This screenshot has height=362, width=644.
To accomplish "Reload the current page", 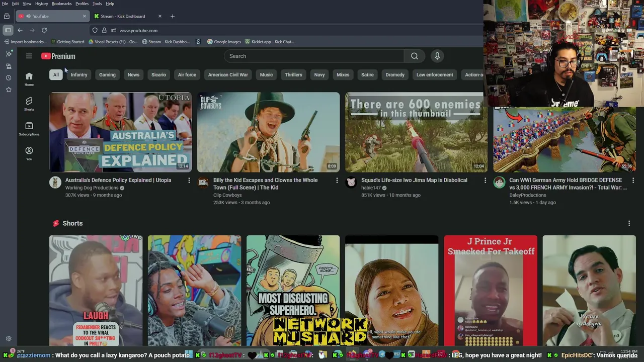I will click(44, 30).
